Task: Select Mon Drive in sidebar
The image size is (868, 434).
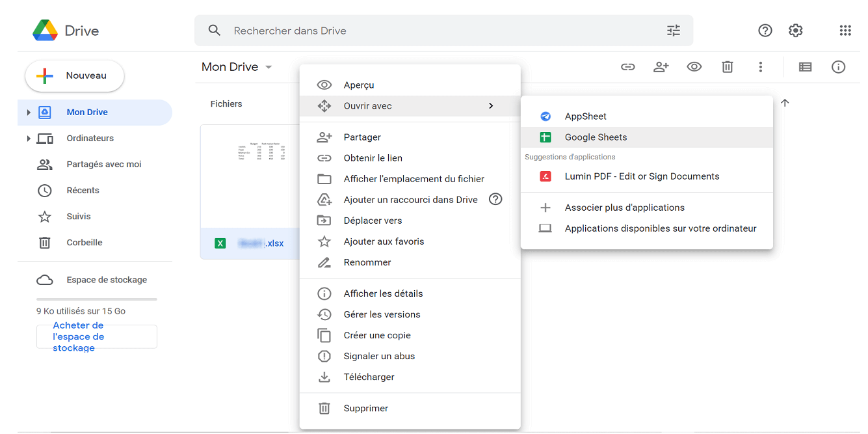Action: 95,113
